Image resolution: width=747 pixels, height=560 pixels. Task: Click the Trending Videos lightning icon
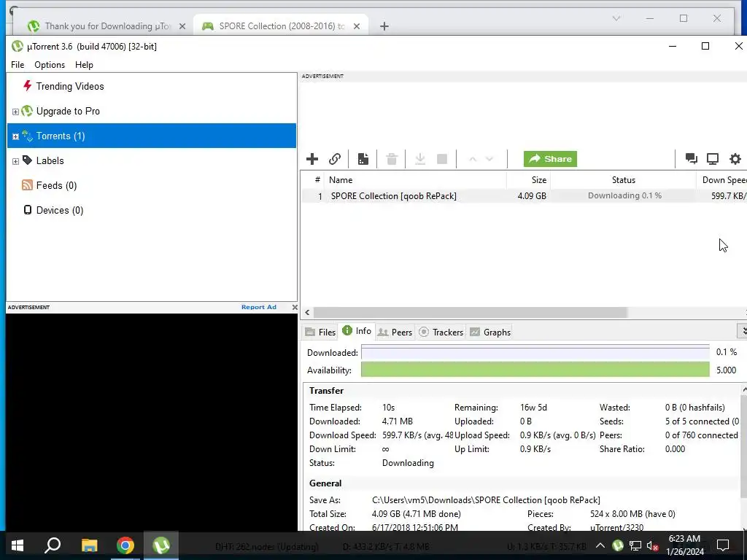point(28,86)
